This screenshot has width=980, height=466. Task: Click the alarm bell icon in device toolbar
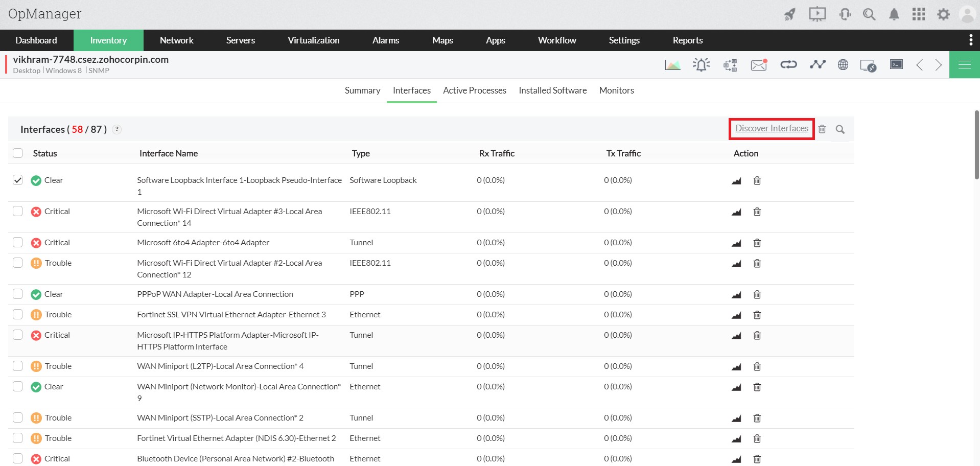tap(701, 64)
